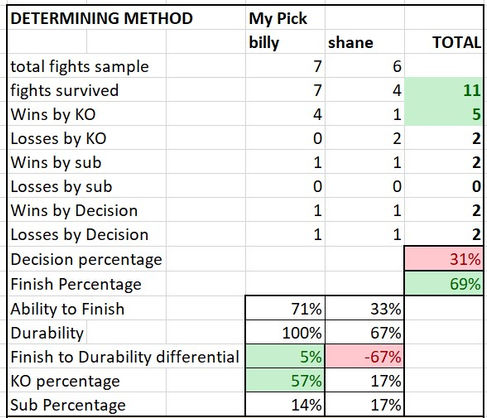Click the TOTAL column header cell

point(444,42)
